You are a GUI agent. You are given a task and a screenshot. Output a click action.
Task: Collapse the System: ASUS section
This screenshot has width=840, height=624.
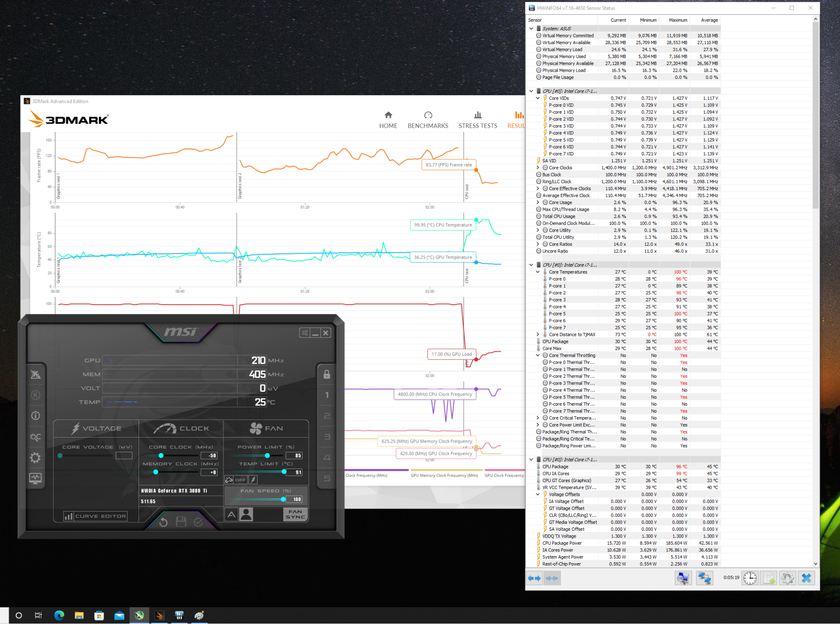click(x=531, y=29)
